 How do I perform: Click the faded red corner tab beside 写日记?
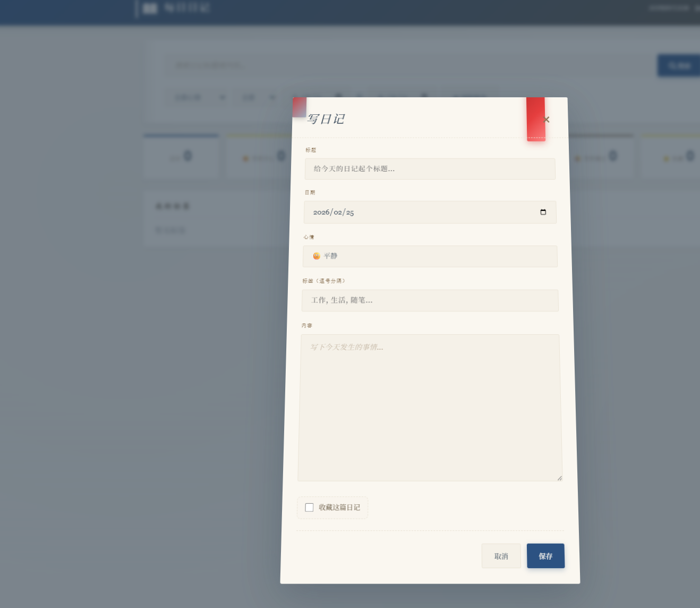[x=300, y=107]
